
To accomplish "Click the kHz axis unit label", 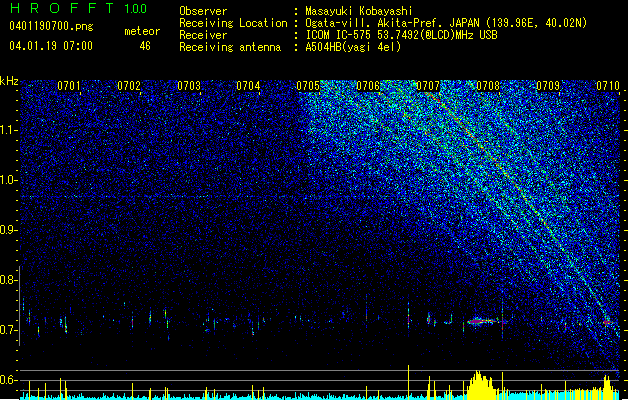I will coord(9,81).
